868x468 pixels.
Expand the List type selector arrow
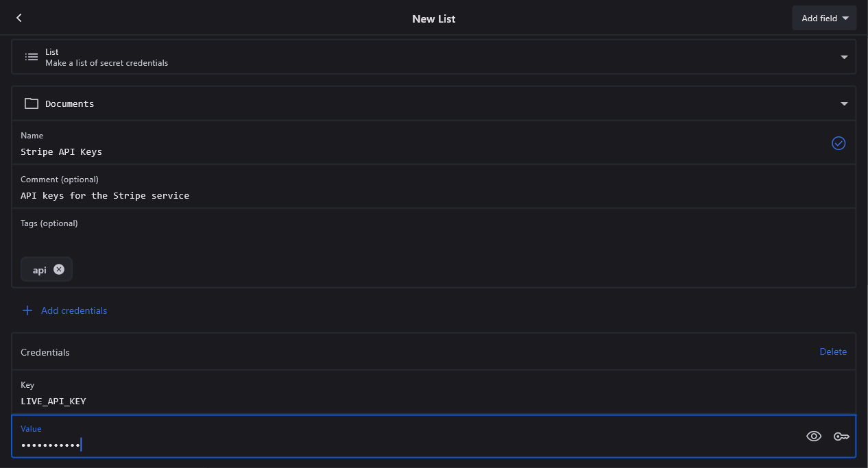tap(844, 57)
